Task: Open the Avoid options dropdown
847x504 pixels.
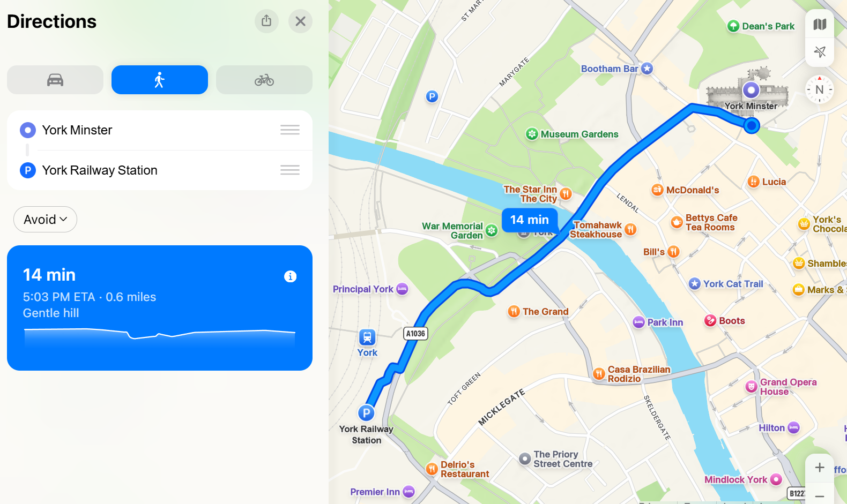Action: pyautogui.click(x=46, y=219)
